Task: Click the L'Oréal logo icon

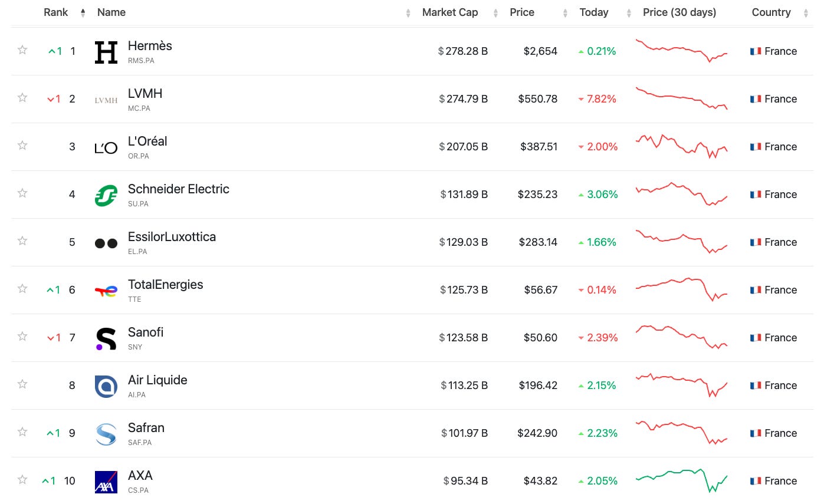Action: click(106, 148)
